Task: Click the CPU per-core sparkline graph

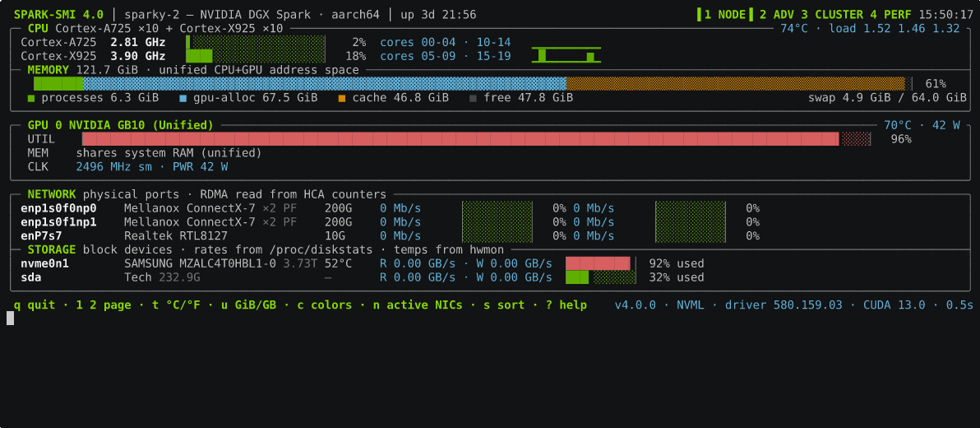Action: 566,54
